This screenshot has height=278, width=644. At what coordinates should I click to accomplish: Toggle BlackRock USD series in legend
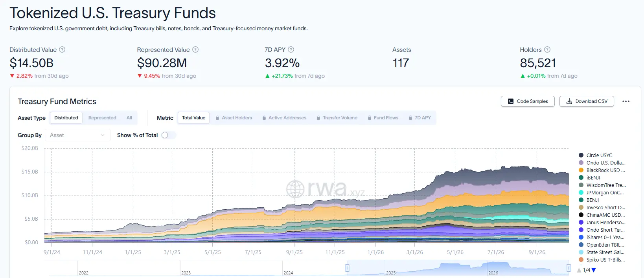coord(602,170)
